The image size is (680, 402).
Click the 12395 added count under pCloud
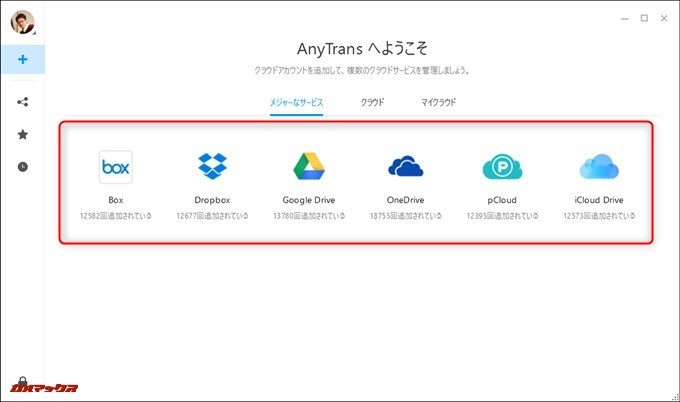[502, 216]
